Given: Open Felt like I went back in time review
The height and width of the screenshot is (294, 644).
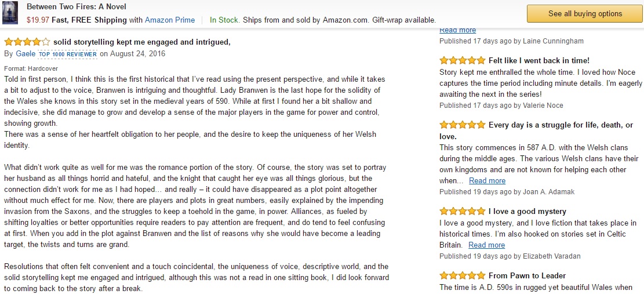Looking at the screenshot, I should click(539, 60).
